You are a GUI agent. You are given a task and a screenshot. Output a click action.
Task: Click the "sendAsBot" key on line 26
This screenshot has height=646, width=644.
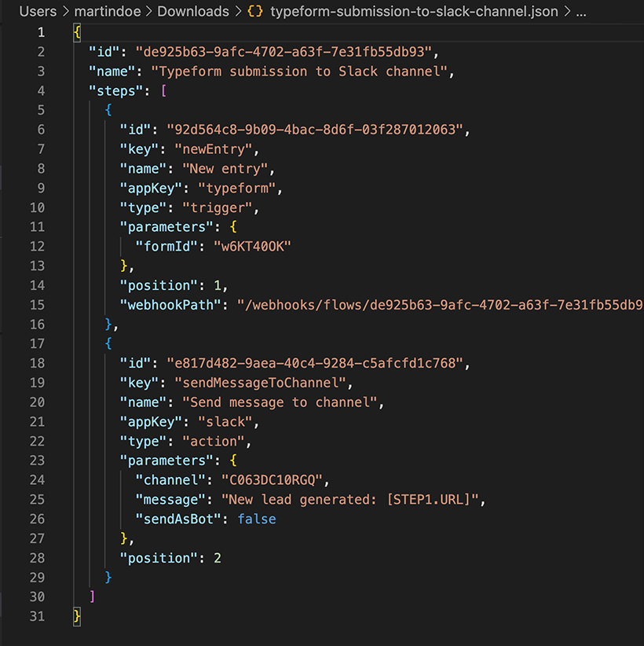pyautogui.click(x=179, y=519)
